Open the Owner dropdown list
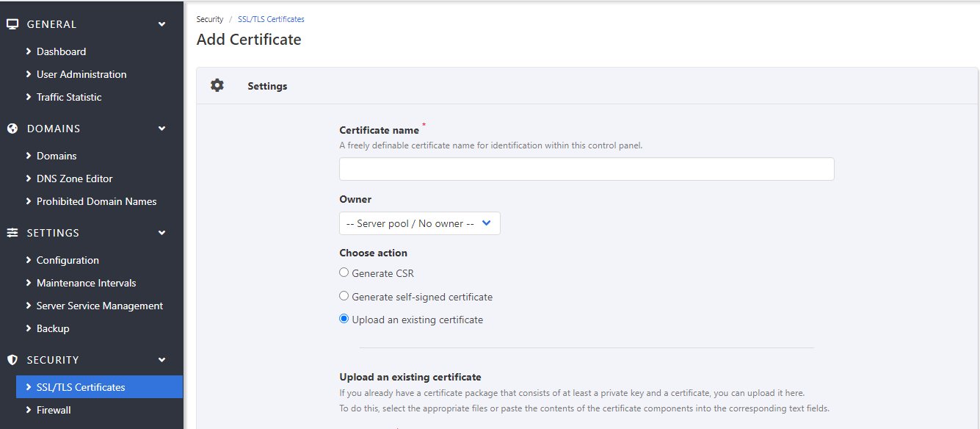This screenshot has height=429, width=980. (419, 223)
